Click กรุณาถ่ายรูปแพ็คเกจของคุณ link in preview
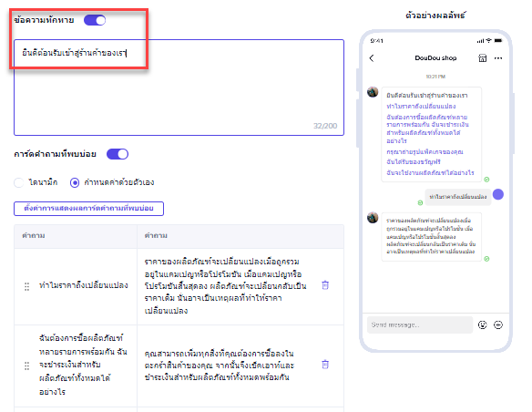Image resolution: width=532 pixels, height=412 pixels. [425, 151]
